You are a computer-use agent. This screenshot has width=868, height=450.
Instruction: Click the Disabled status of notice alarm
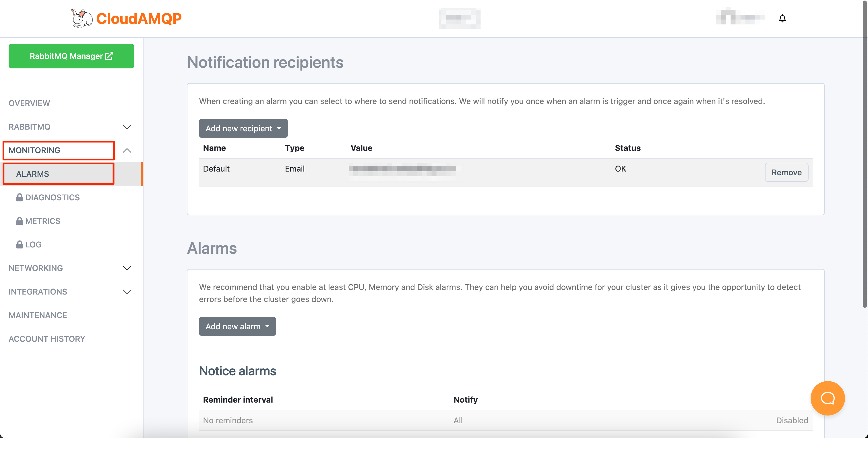(792, 420)
